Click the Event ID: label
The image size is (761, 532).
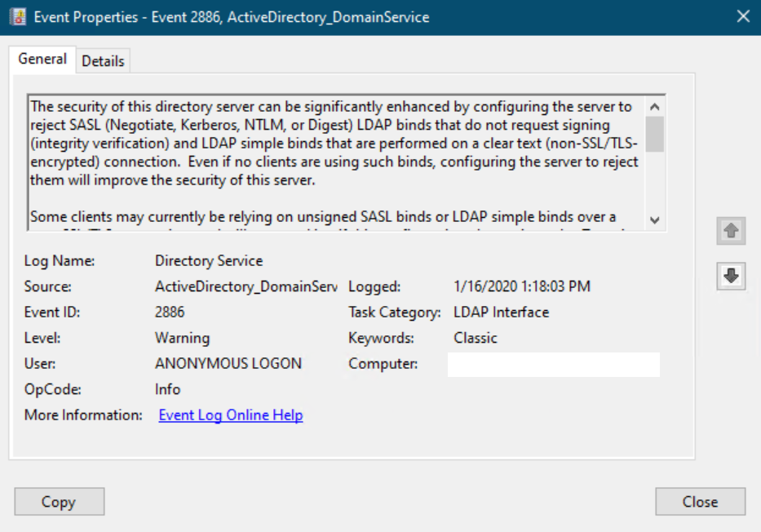click(x=52, y=313)
